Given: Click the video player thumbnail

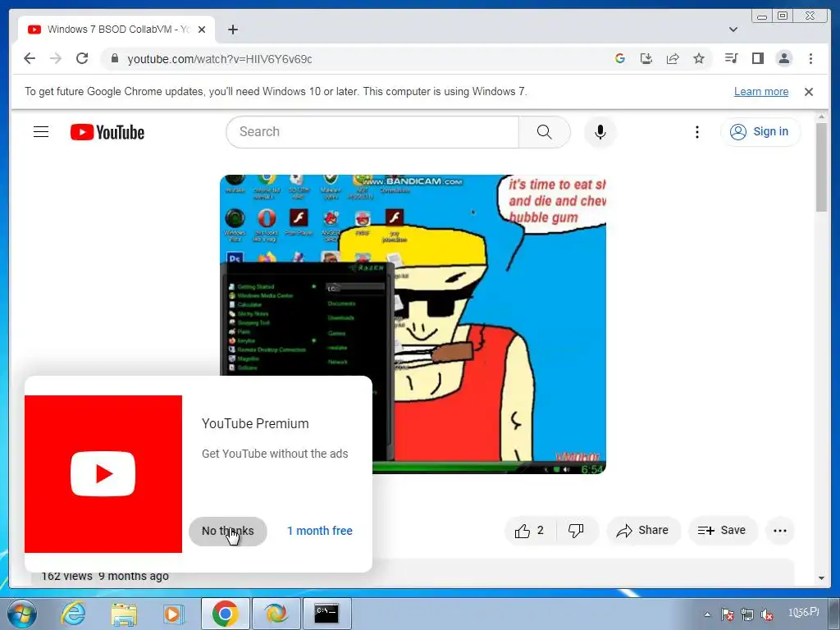Looking at the screenshot, I should pyautogui.click(x=413, y=324).
